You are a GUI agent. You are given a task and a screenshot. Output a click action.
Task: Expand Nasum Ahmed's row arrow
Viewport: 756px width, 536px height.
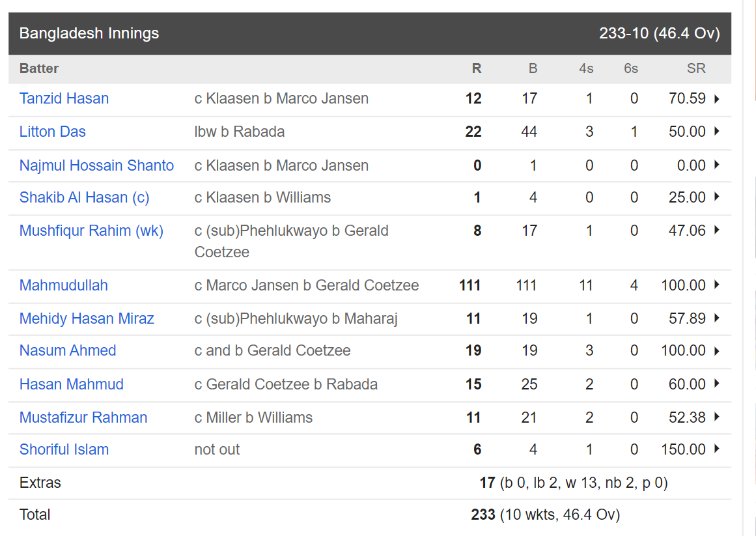pyautogui.click(x=717, y=351)
